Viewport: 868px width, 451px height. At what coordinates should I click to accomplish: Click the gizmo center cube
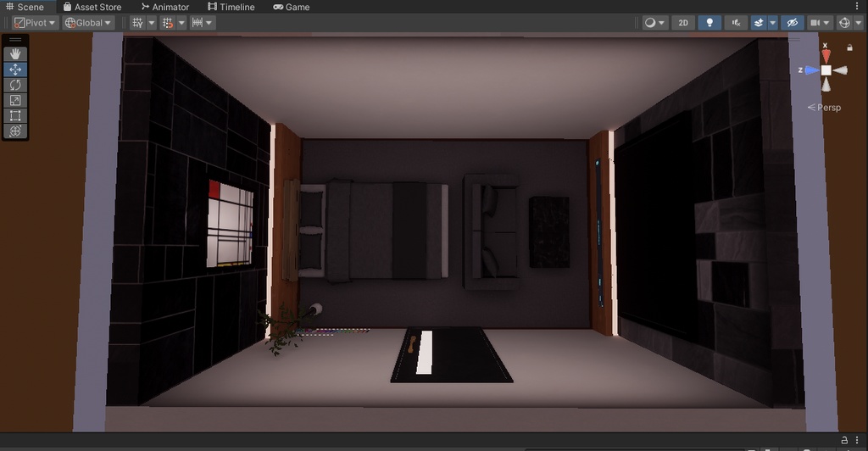click(826, 70)
